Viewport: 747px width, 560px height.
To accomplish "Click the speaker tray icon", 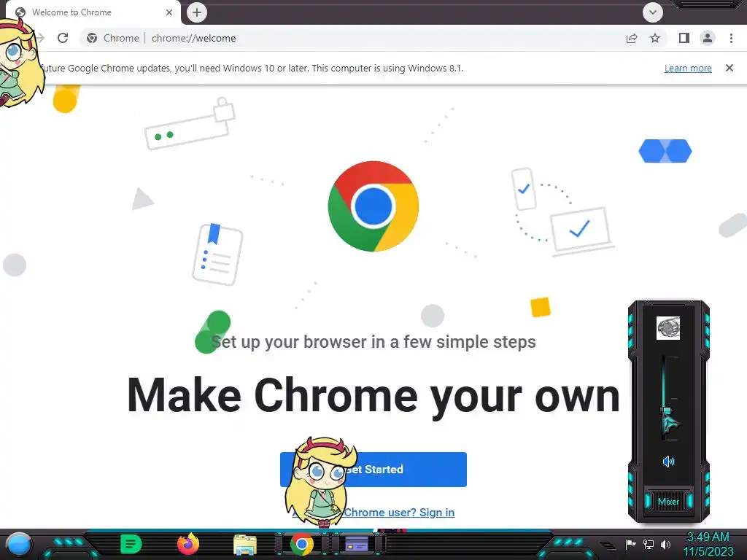I will click(665, 544).
